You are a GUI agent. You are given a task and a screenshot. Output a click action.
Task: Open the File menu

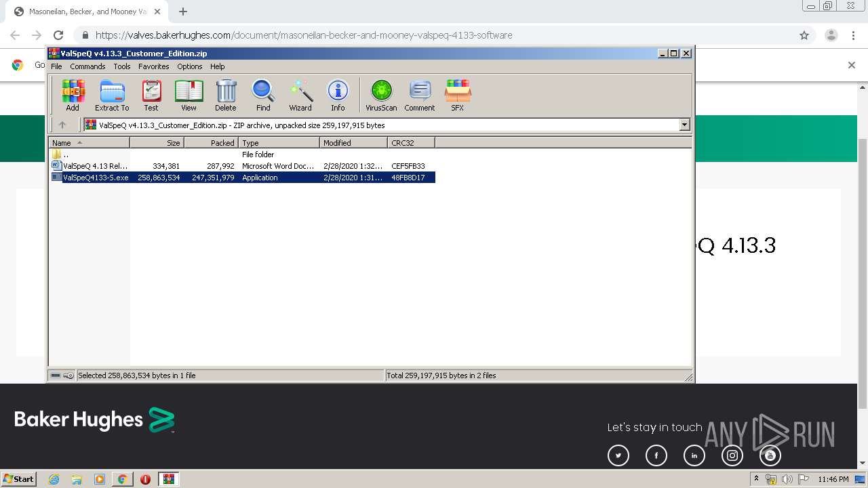(x=56, y=66)
